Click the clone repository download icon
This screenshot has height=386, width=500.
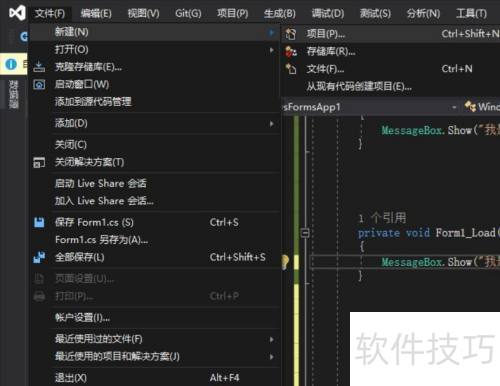[x=39, y=67]
